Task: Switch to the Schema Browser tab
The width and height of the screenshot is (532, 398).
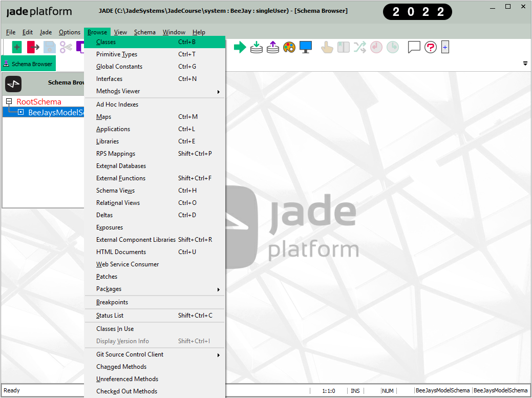Action: pyautogui.click(x=28, y=64)
